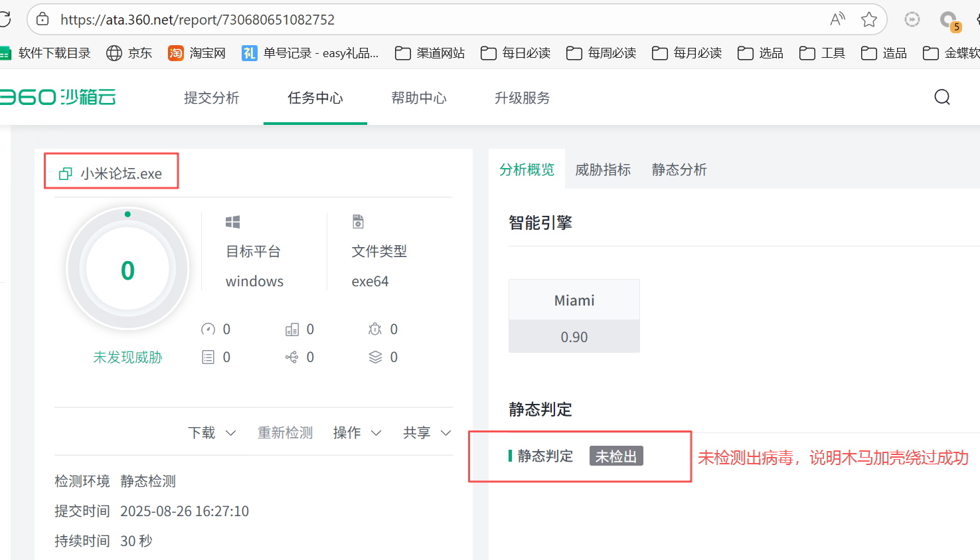
Task: Select 任务中心 in the top navigation
Action: click(x=315, y=98)
